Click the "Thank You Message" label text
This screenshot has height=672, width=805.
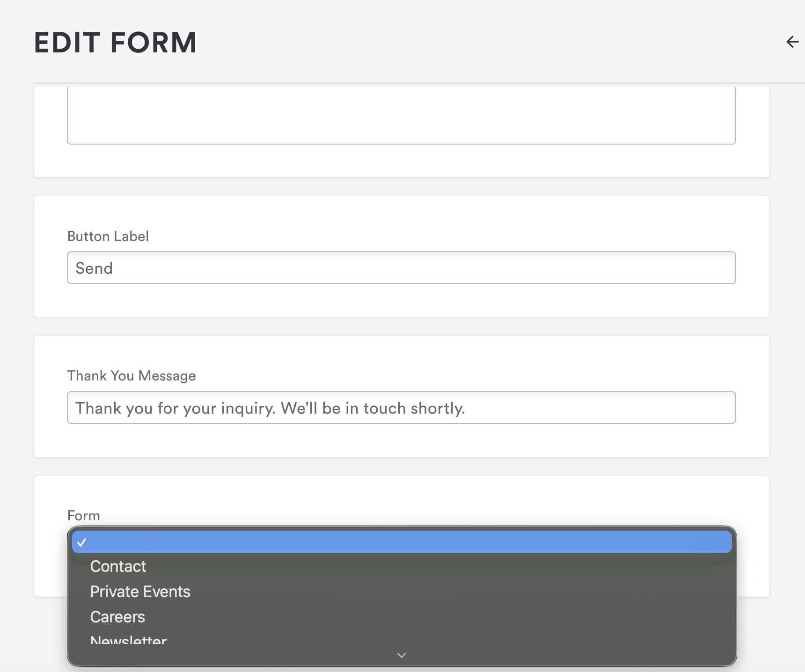(132, 376)
